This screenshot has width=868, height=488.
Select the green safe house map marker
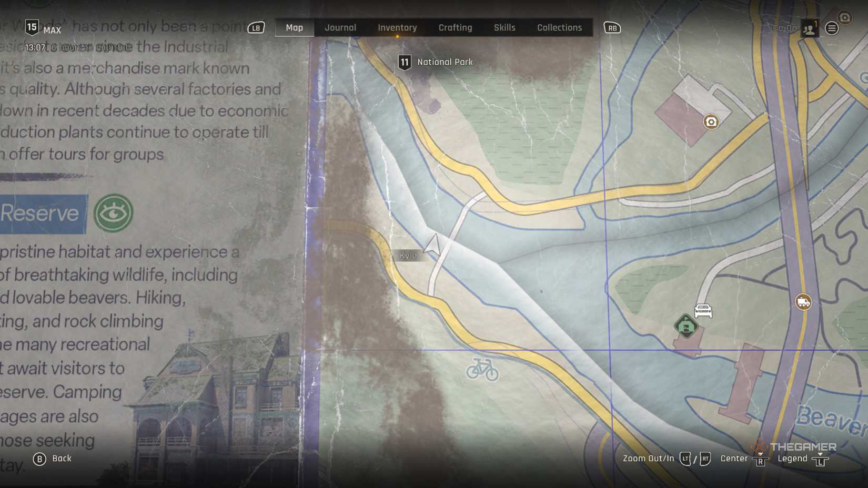tap(685, 326)
